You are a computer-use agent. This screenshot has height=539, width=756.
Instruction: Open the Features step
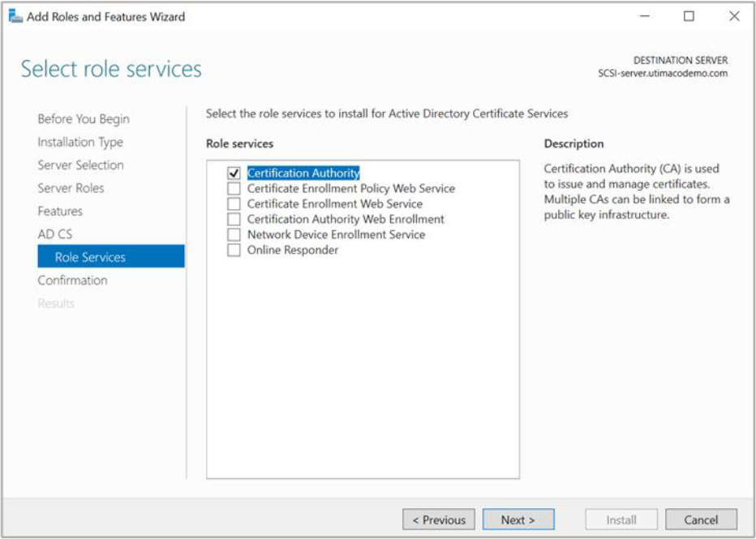(x=60, y=212)
